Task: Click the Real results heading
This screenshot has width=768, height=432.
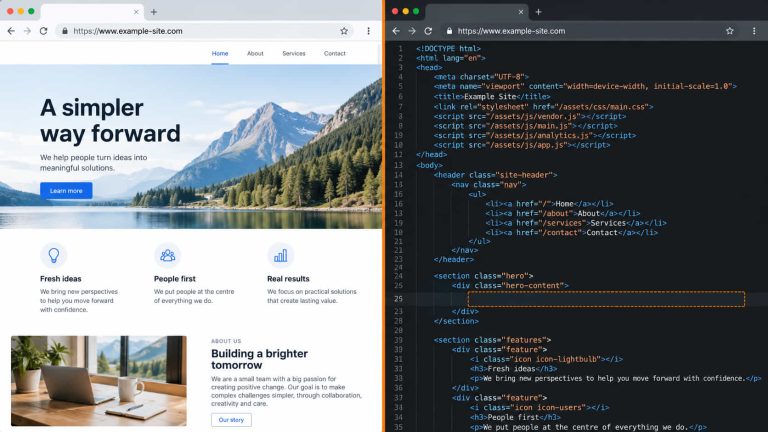Action: pyautogui.click(x=288, y=279)
